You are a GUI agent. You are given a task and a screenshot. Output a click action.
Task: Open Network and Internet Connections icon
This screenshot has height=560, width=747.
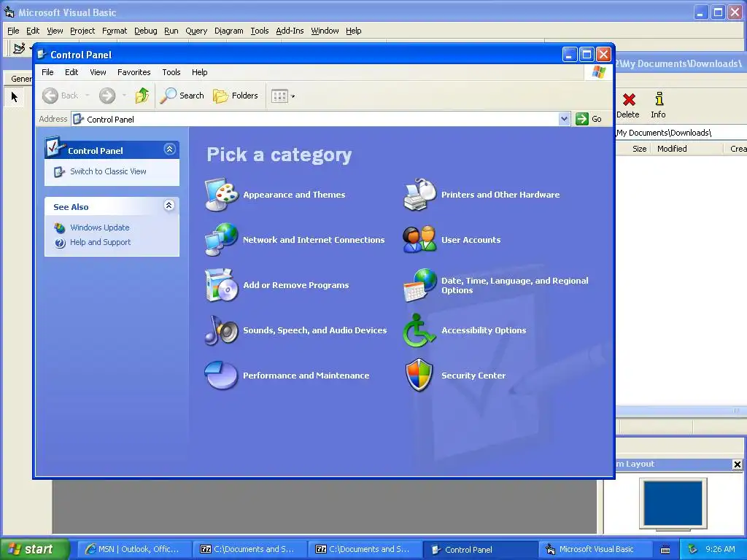tap(222, 239)
